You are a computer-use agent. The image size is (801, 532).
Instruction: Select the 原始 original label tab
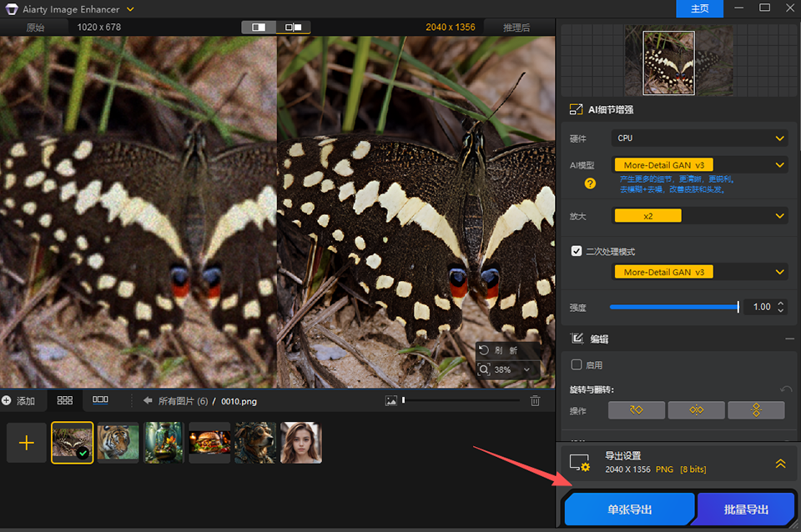(x=35, y=28)
